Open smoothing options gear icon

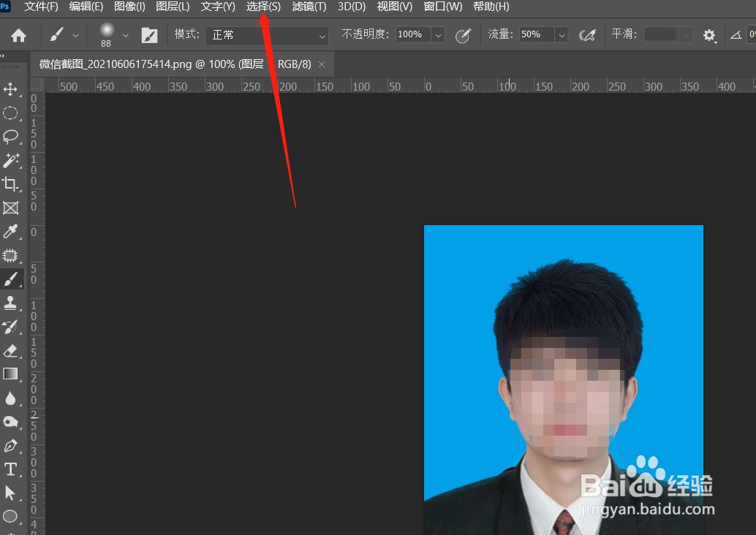708,35
